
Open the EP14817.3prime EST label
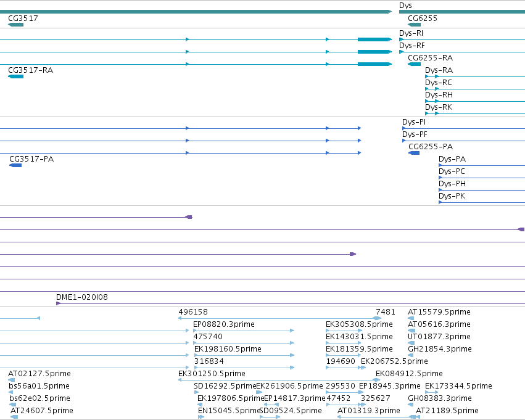point(295,398)
